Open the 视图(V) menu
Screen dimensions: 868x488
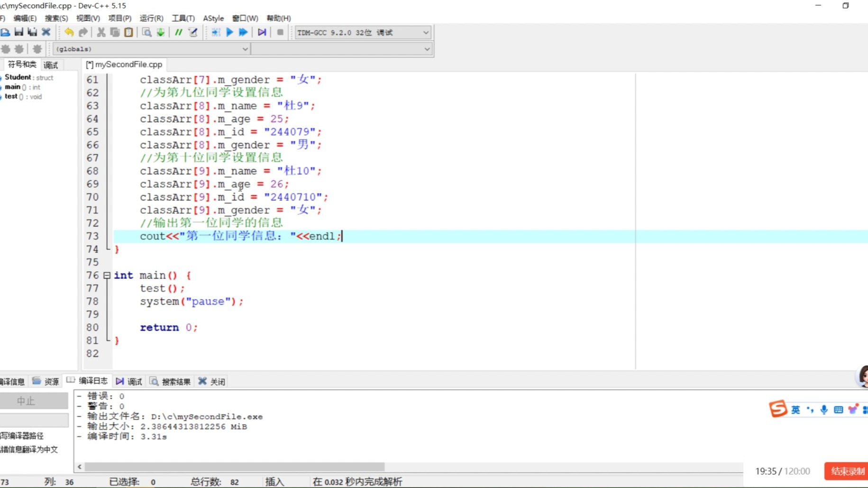point(88,18)
